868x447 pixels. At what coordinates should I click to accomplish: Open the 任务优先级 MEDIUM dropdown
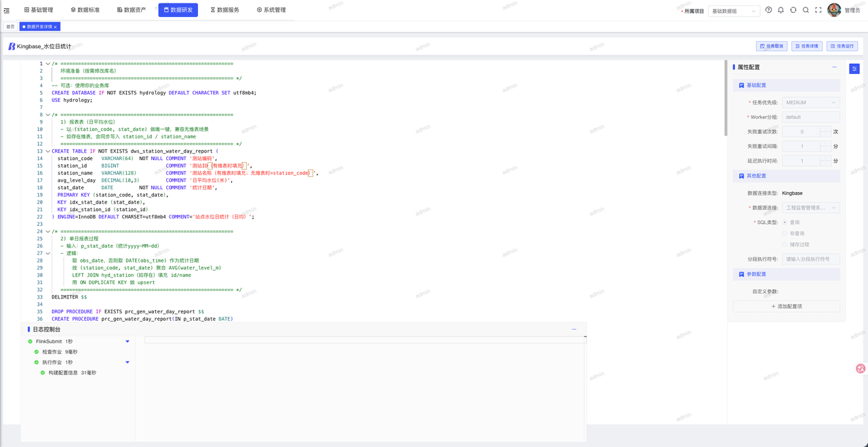pos(811,102)
